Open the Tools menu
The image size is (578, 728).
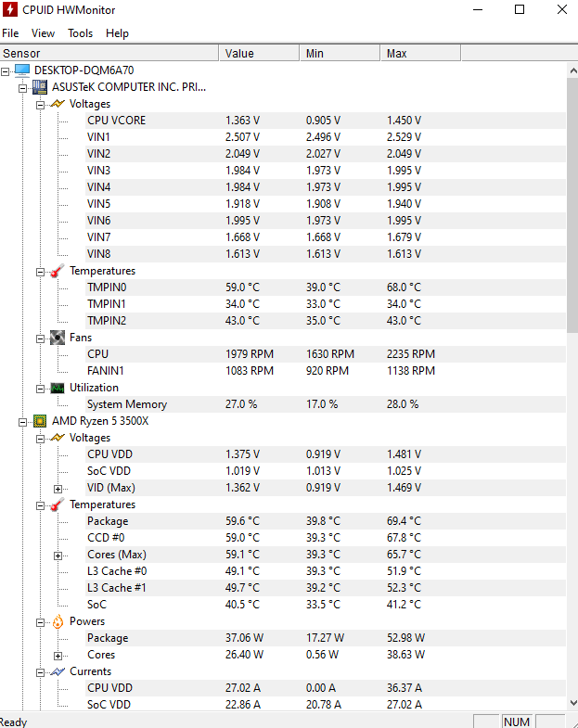tap(81, 33)
